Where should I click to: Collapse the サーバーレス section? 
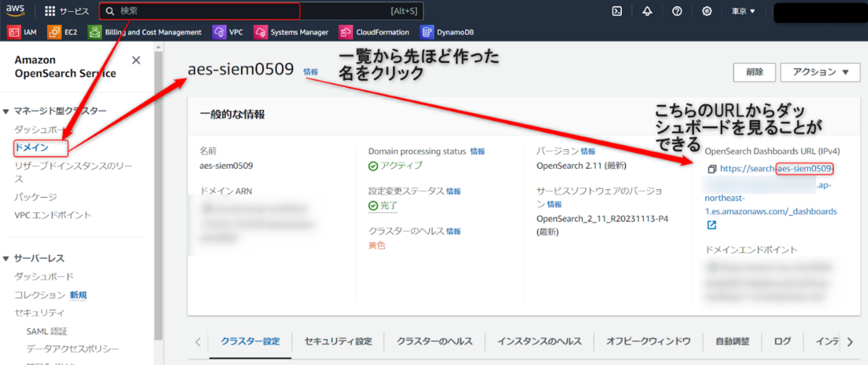7,259
